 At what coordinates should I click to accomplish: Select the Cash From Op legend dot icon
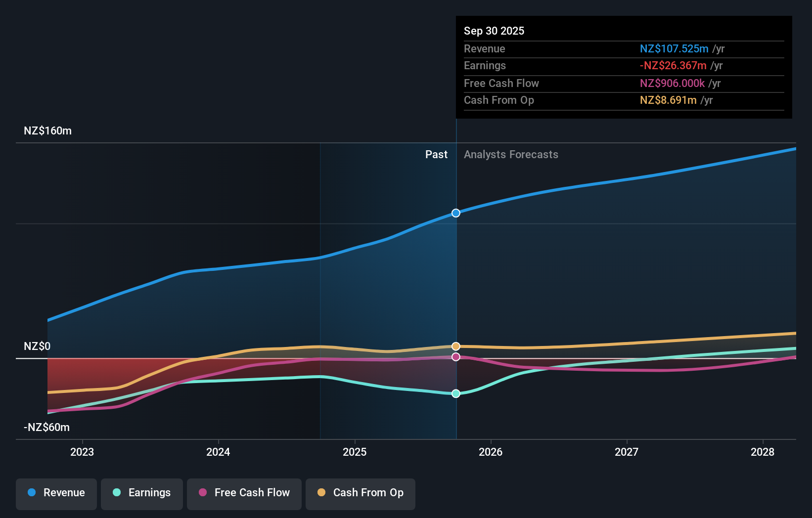(x=322, y=493)
